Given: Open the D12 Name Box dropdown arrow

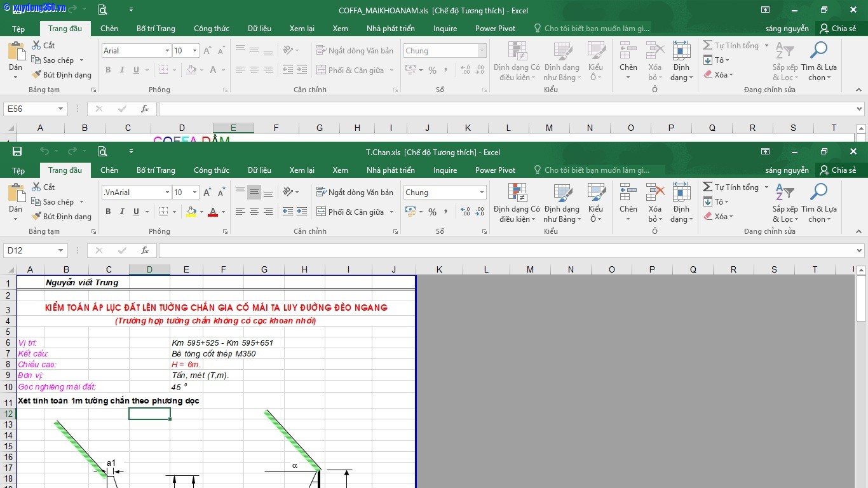Looking at the screenshot, I should click(61, 250).
